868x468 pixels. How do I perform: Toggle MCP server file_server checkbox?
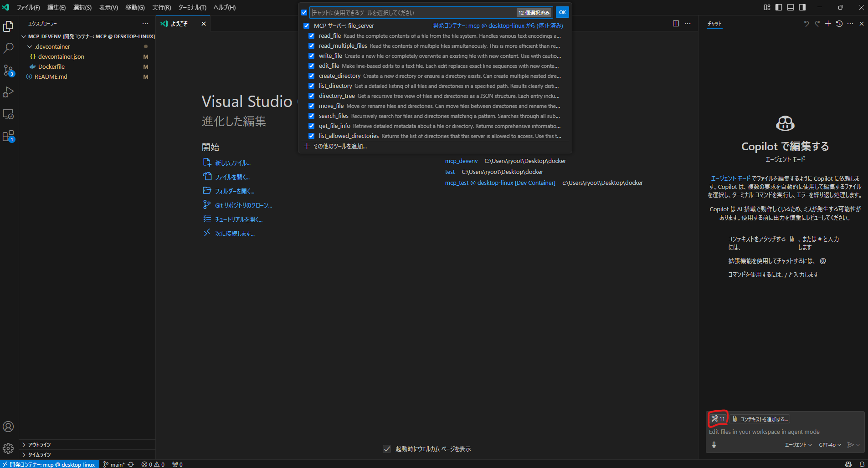(x=306, y=26)
